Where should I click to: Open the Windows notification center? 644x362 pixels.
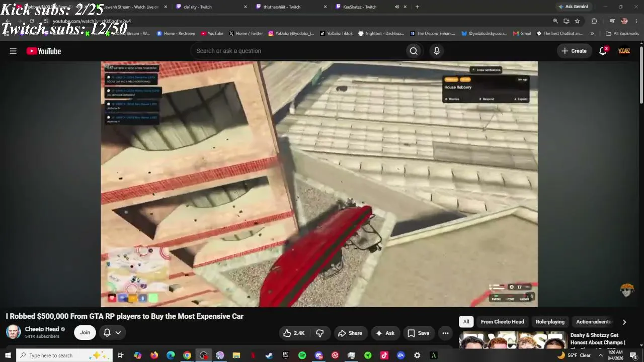click(x=633, y=355)
